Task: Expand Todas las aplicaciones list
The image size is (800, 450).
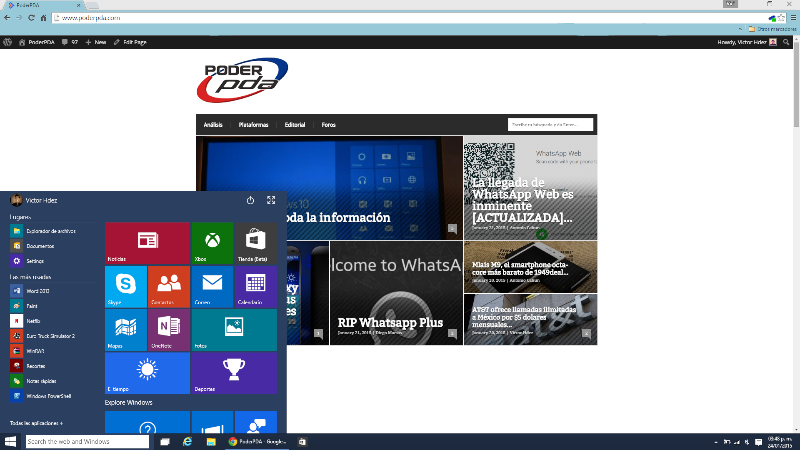Action: (36, 423)
